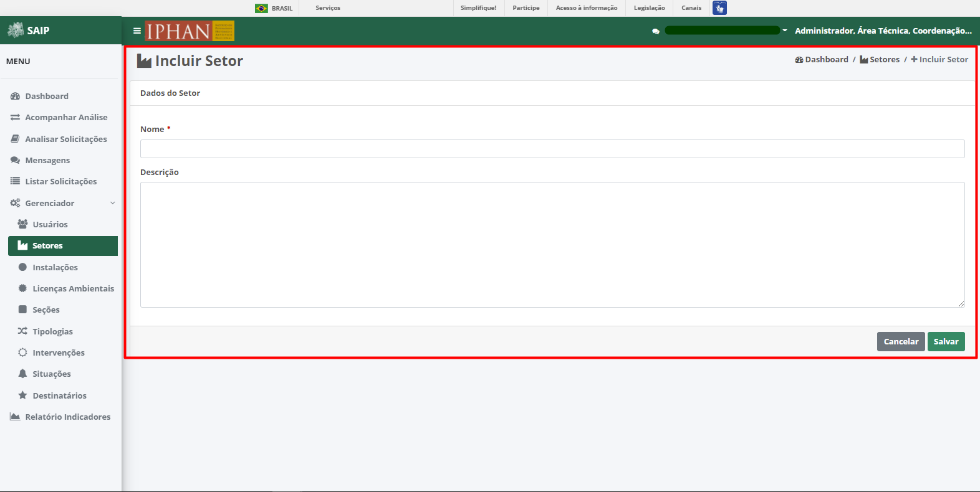Click the Usuários people icon

(x=22, y=224)
